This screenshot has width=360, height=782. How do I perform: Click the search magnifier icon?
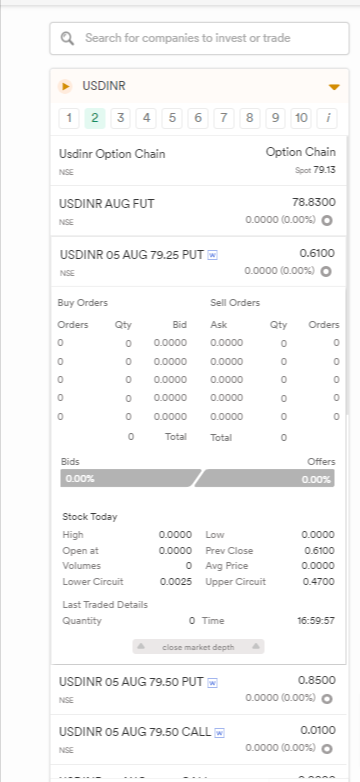coord(67,38)
